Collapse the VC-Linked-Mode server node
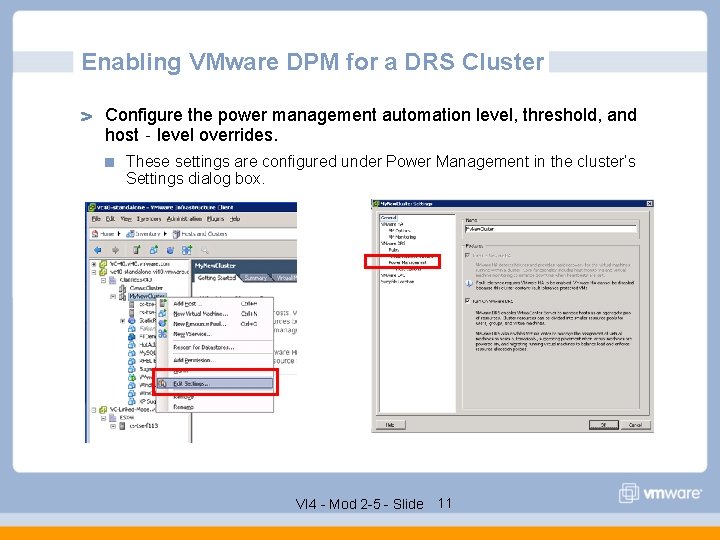 pos(94,410)
